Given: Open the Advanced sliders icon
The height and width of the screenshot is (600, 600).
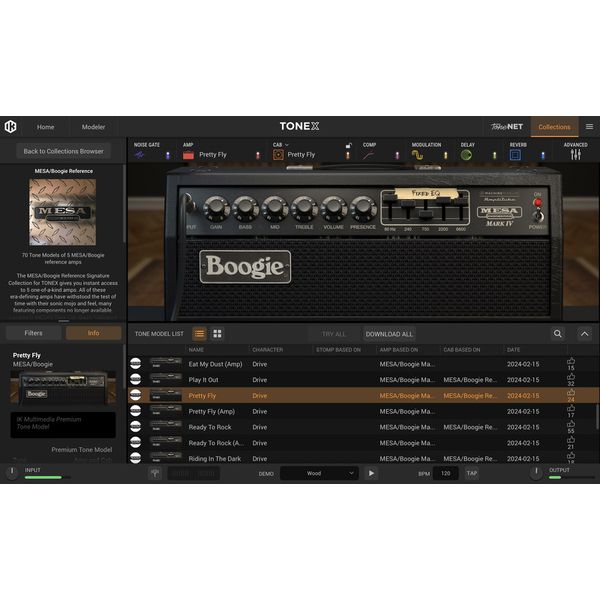Looking at the screenshot, I should (x=576, y=155).
